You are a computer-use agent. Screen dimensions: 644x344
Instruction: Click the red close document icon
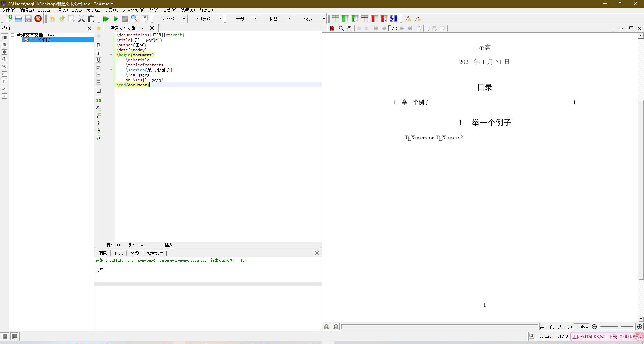pos(38,19)
